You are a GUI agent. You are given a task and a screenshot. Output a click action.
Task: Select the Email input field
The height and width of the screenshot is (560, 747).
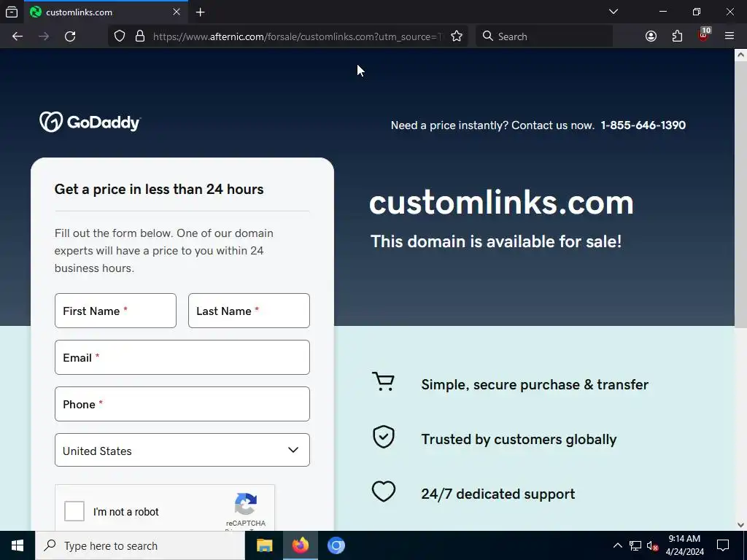pos(182,357)
